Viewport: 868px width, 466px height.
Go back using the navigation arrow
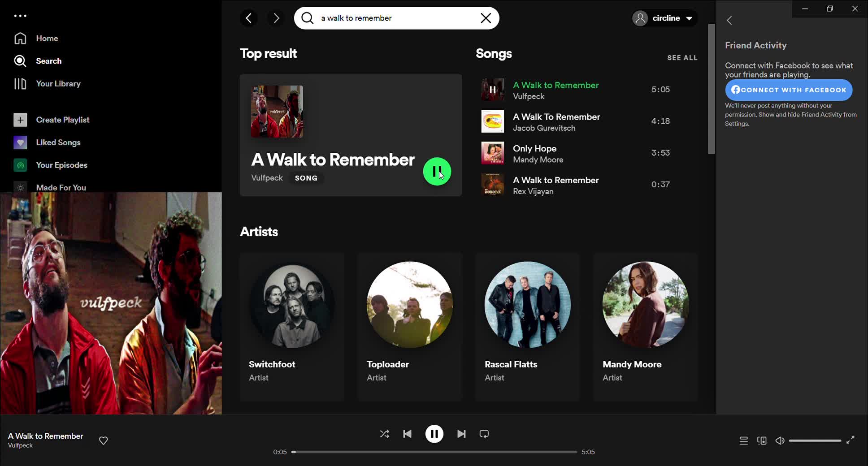point(249,18)
